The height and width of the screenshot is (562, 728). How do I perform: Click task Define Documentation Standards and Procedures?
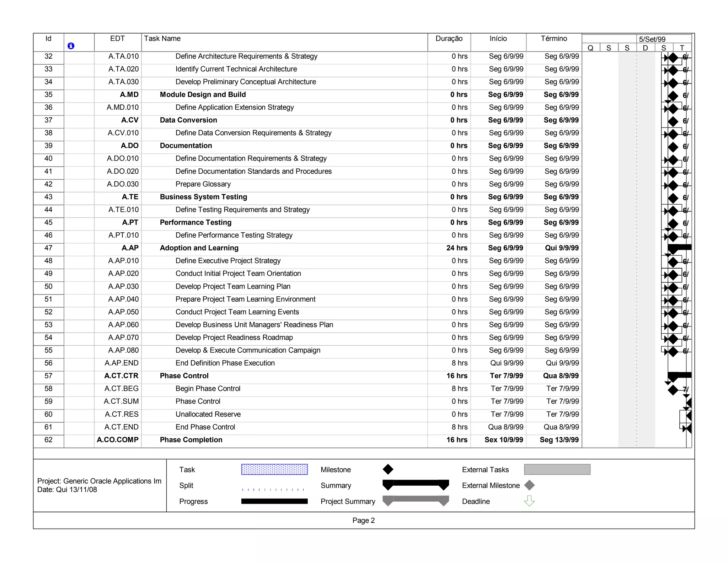(x=253, y=171)
